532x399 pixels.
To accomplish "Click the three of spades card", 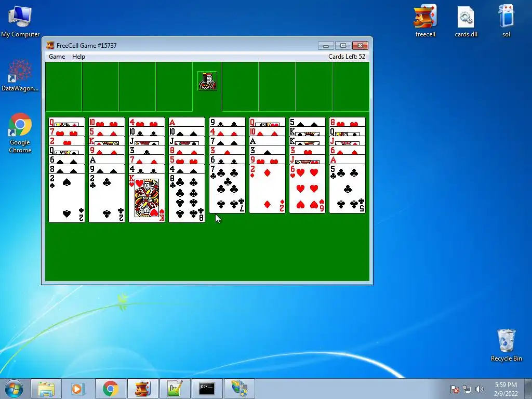I will [x=267, y=150].
